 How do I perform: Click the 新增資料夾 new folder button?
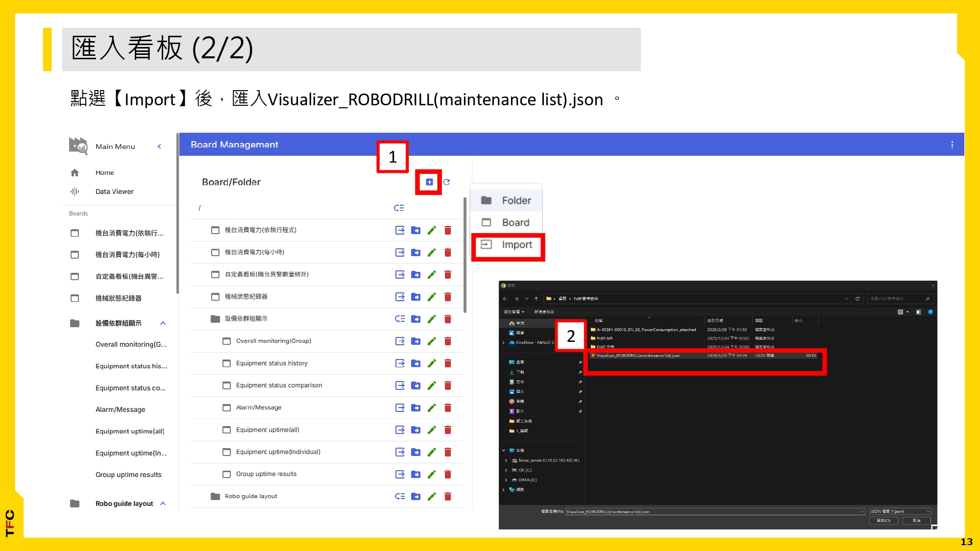[x=544, y=312]
